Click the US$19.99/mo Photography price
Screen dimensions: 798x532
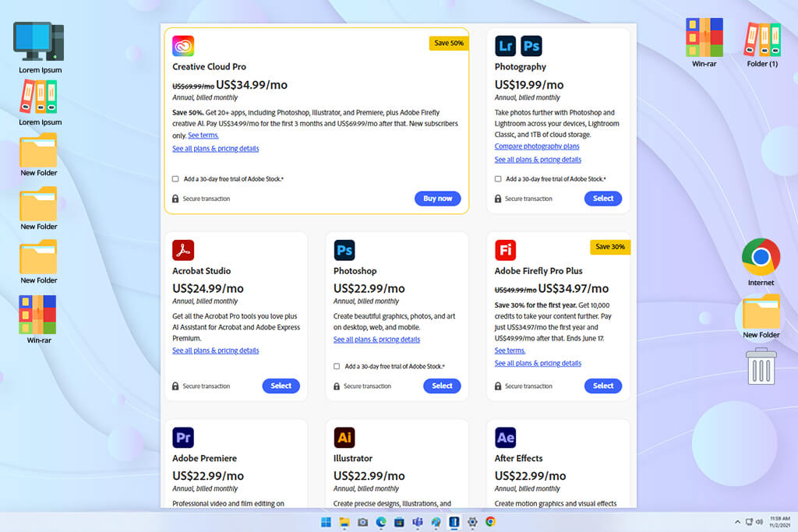point(529,85)
